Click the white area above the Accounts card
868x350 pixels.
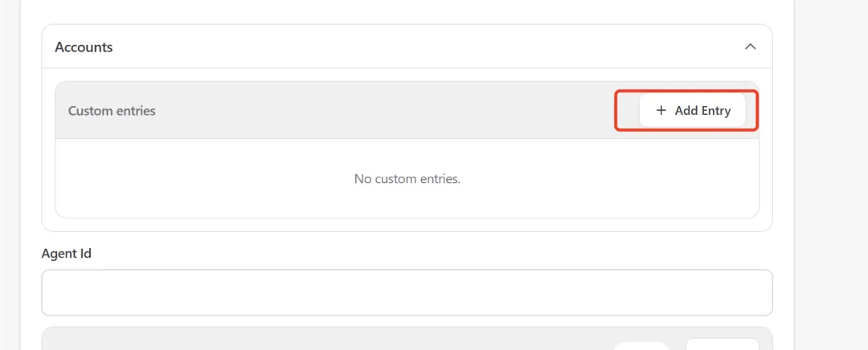[x=407, y=11]
